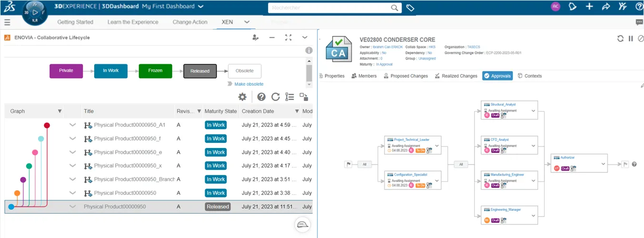Viewport: 644px width, 238px height.
Task: Open the Realized Changes tab
Action: 456,76
